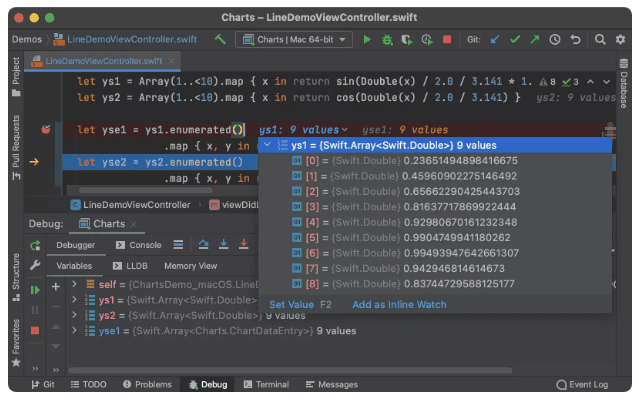
Task: Open Search Everywhere magnifier
Action: tap(600, 40)
